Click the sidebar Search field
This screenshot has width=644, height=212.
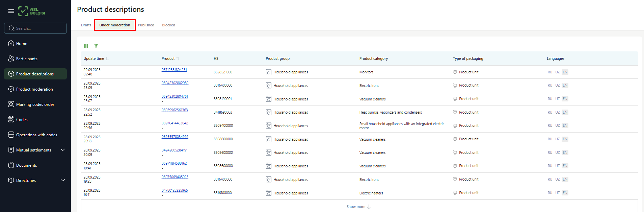tap(35, 28)
